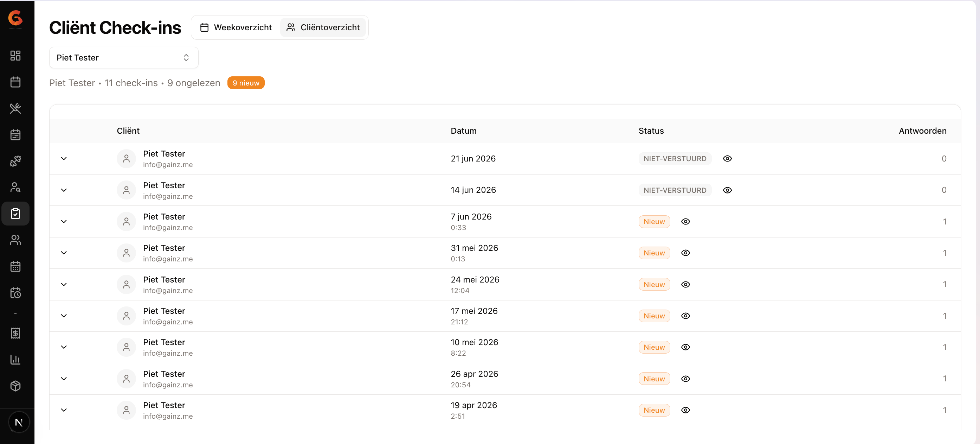Click the avatar in the 14 jun 2026 row

pos(126,190)
